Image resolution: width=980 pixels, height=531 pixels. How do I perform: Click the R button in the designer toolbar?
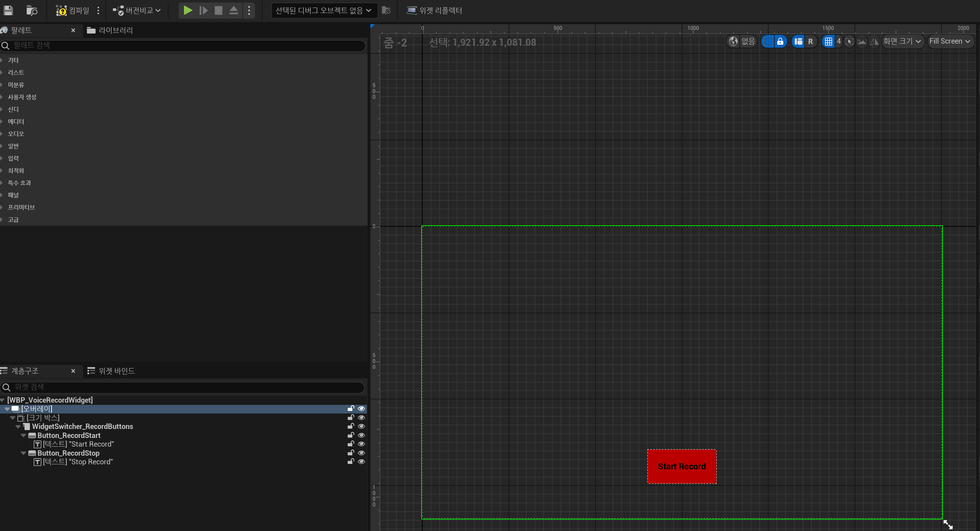(x=810, y=41)
